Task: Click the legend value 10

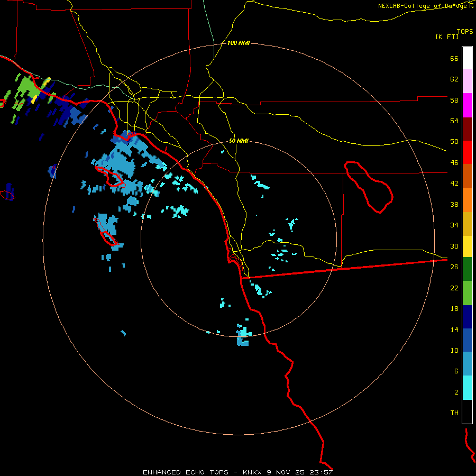Action: coord(454,350)
